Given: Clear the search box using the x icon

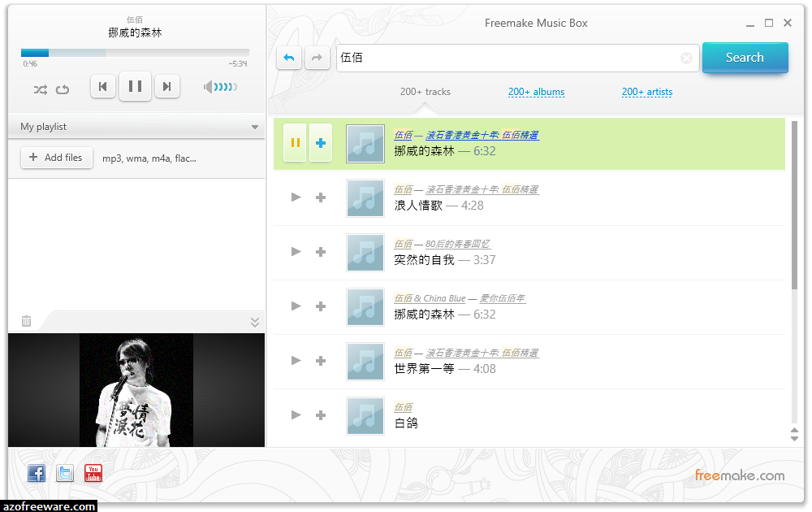Looking at the screenshot, I should (686, 58).
